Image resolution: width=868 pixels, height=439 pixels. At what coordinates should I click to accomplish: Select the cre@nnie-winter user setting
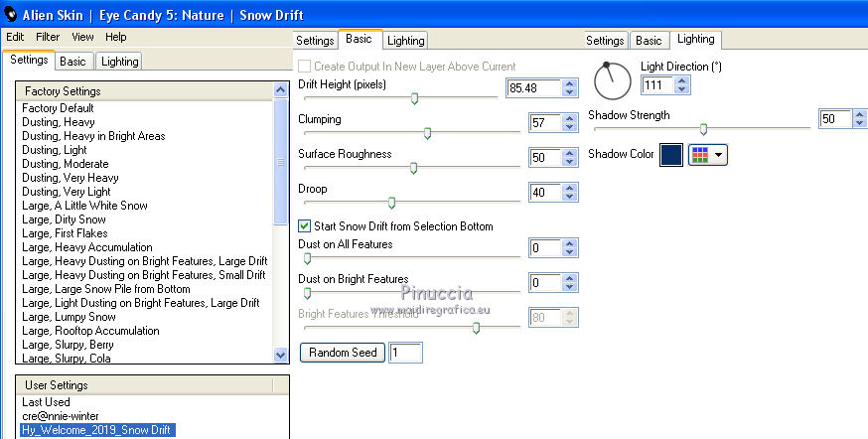click(x=61, y=416)
